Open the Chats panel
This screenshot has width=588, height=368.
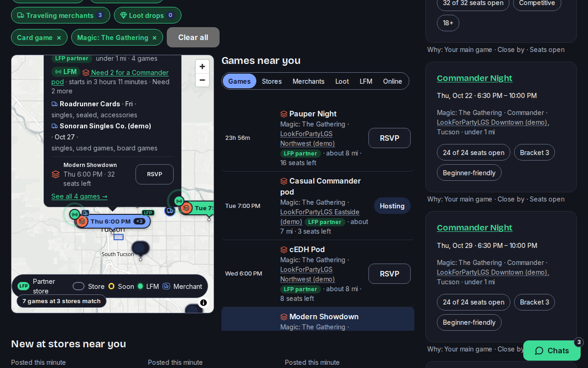552,351
